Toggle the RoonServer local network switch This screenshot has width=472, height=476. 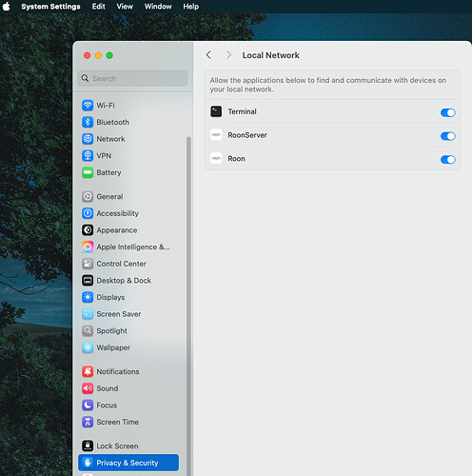(x=448, y=136)
